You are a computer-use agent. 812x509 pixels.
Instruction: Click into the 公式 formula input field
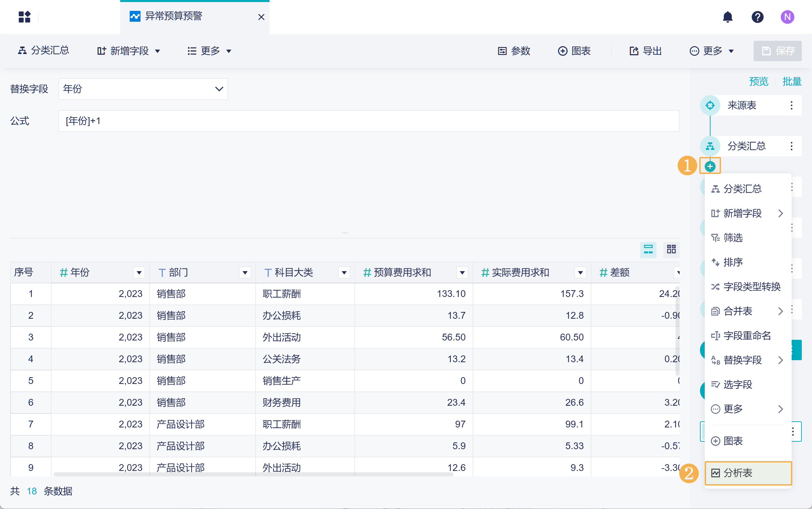(x=368, y=121)
